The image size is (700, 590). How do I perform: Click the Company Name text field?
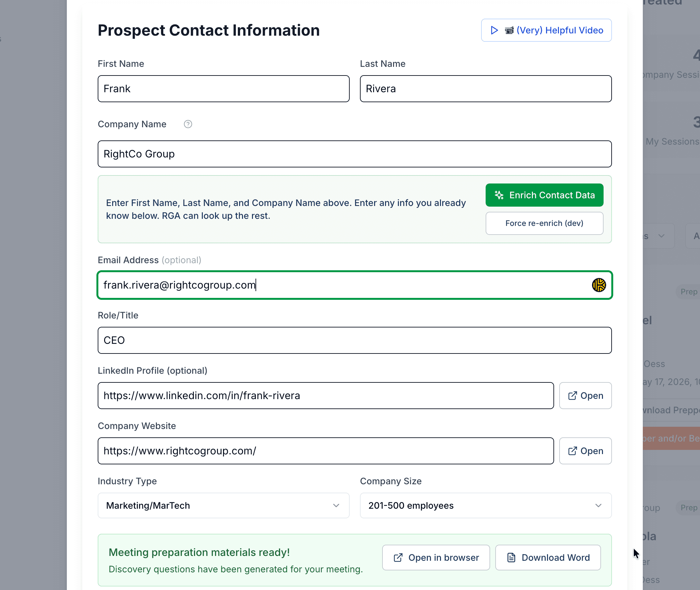click(x=354, y=154)
